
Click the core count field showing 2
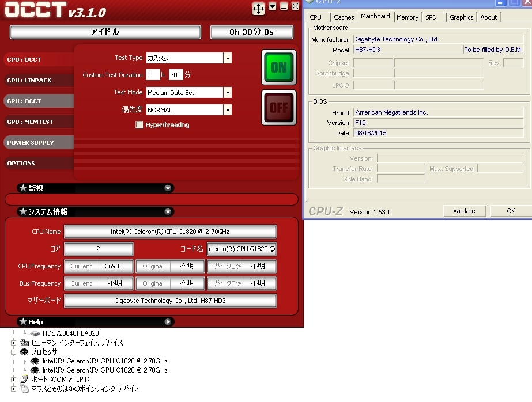click(99, 249)
